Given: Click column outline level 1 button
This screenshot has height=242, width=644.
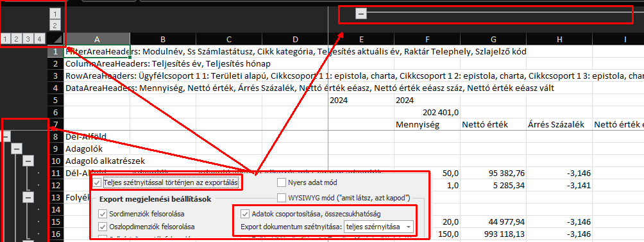Looking at the screenshot, I should click(55, 14).
